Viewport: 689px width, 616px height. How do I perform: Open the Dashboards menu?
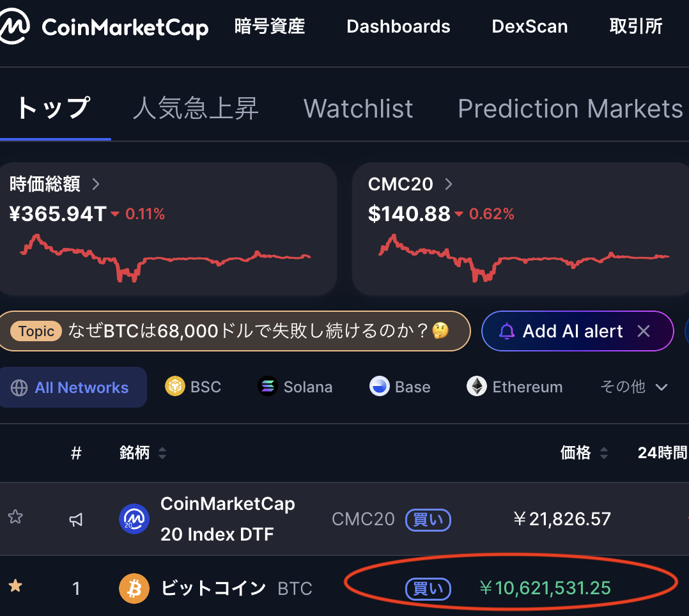[x=398, y=27]
